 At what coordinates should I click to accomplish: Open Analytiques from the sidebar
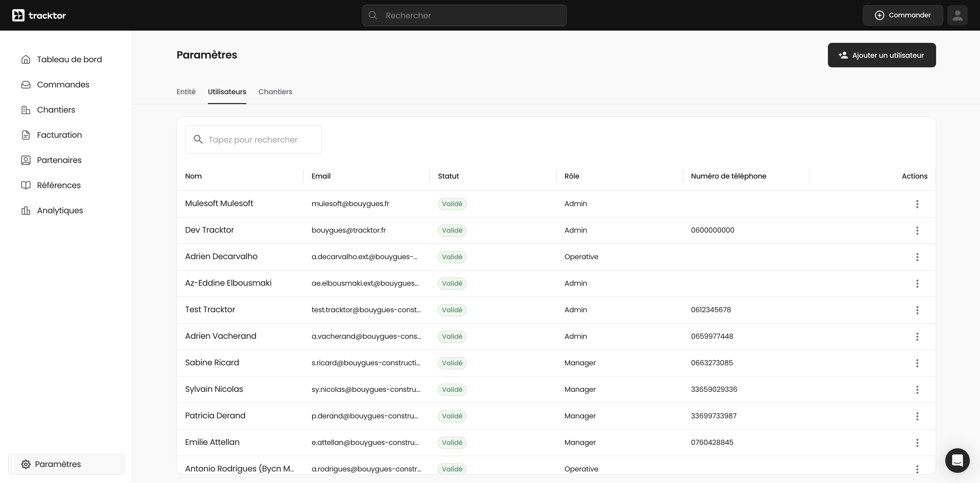(x=66, y=210)
